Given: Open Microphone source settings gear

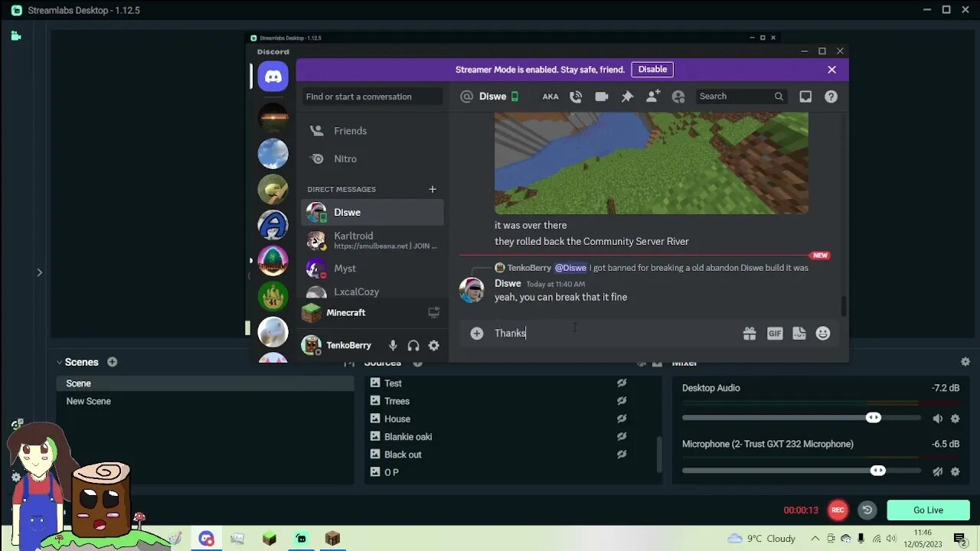Looking at the screenshot, I should tap(955, 471).
